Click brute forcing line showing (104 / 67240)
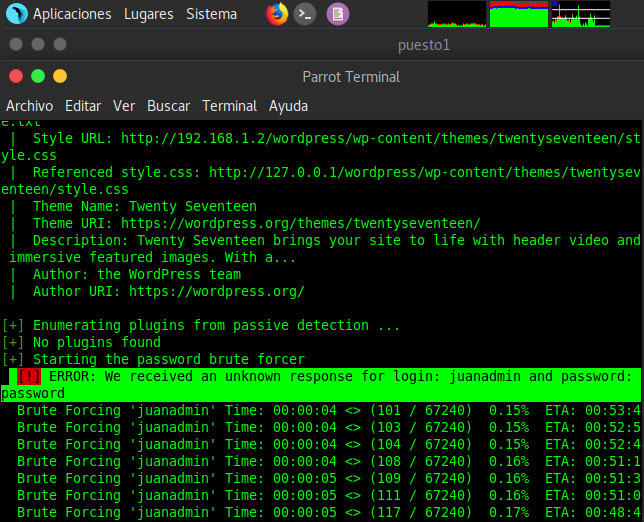Image resolution: width=644 pixels, height=522 pixels. 329,444
